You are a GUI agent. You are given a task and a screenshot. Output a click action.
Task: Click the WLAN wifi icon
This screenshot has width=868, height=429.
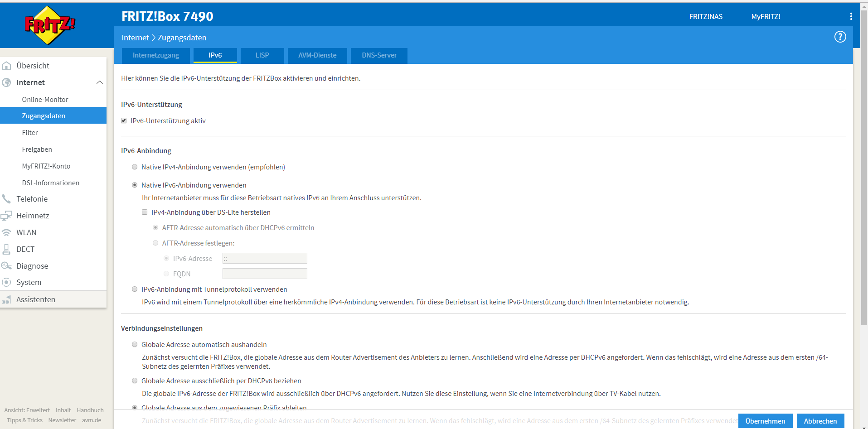[x=6, y=232]
